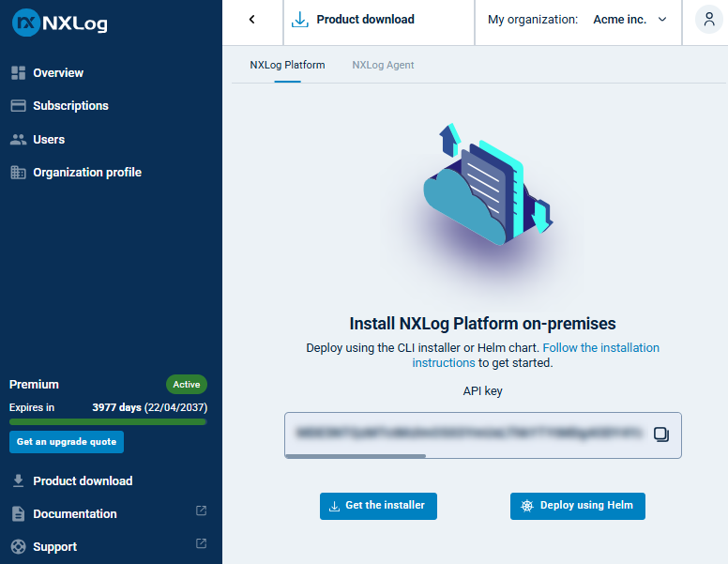Screen dimensions: 728x564
Task: Click the Product download arrow icon in sidebar
Action: click(x=18, y=480)
